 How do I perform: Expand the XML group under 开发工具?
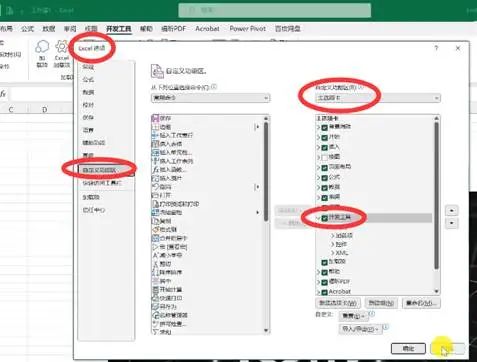click(332, 253)
